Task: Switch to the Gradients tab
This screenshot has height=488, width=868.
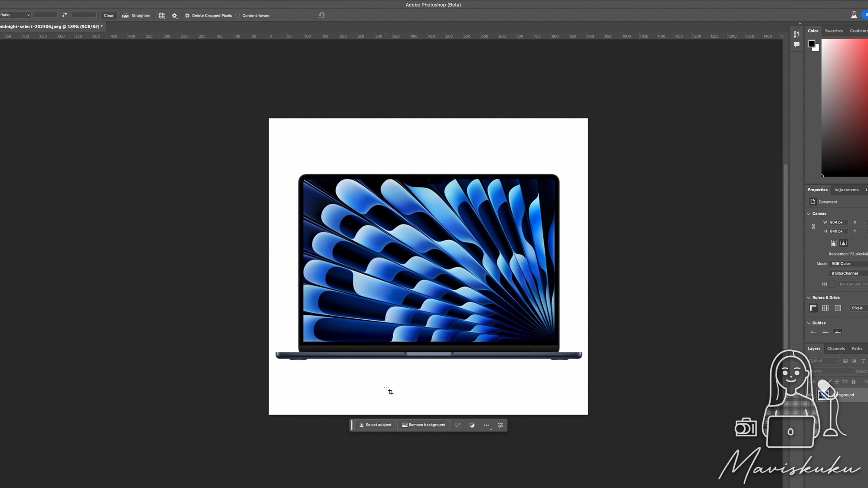Action: click(858, 31)
